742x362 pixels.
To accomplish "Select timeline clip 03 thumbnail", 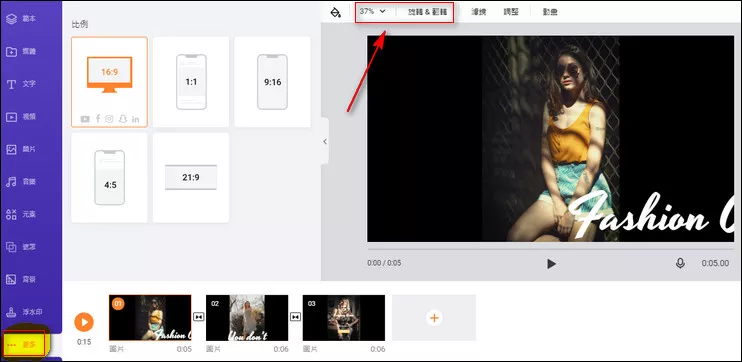I will [x=344, y=318].
